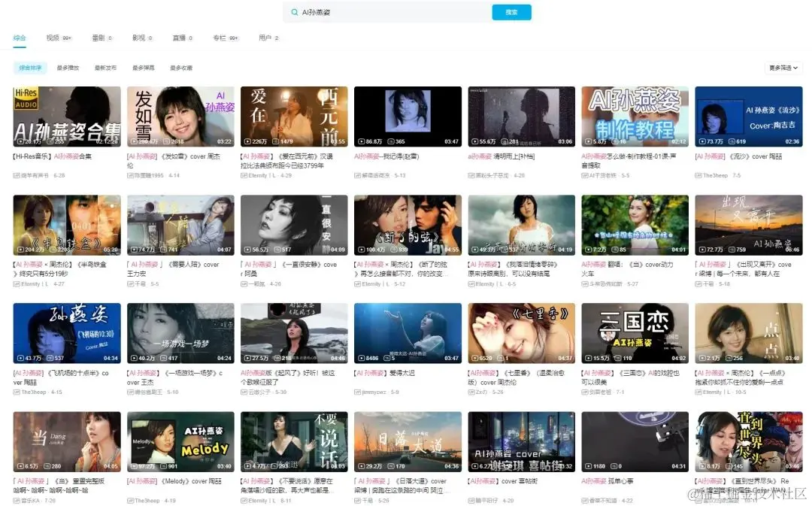Open the cover 喜帖街 title link
The width and height of the screenshot is (812, 506).
coord(503,481)
